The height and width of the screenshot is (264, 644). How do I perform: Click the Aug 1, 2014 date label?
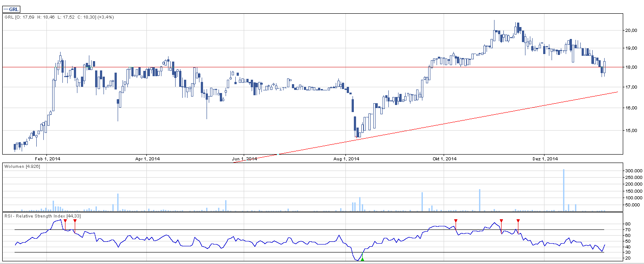pyautogui.click(x=346, y=159)
